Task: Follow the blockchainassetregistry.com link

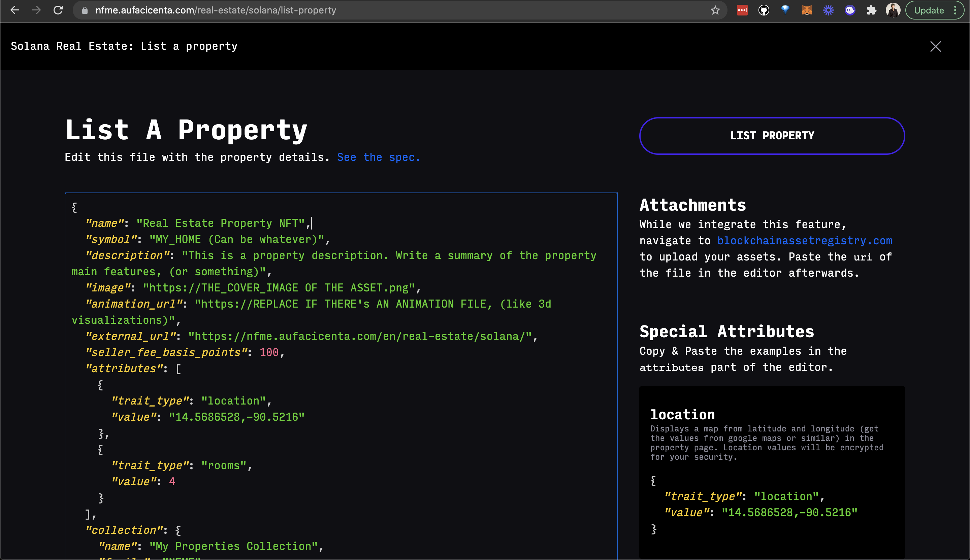Action: tap(805, 241)
